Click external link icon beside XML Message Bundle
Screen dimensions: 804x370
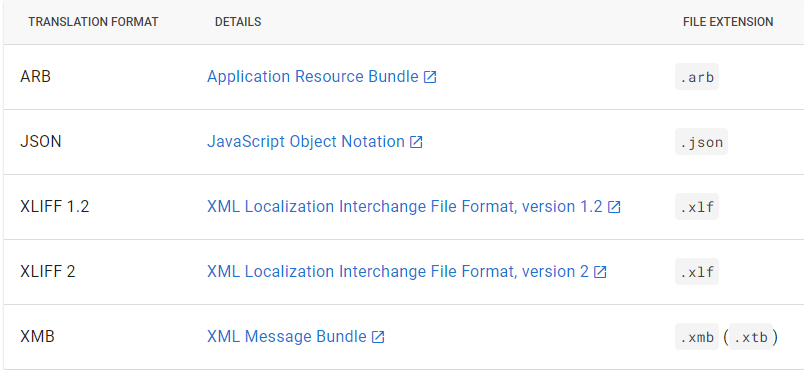378,337
